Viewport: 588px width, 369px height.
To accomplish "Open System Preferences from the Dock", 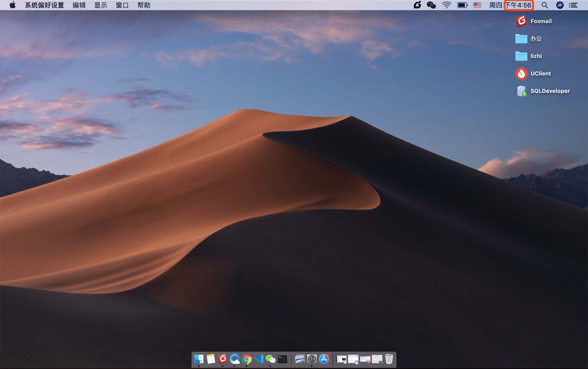I will (x=312, y=359).
